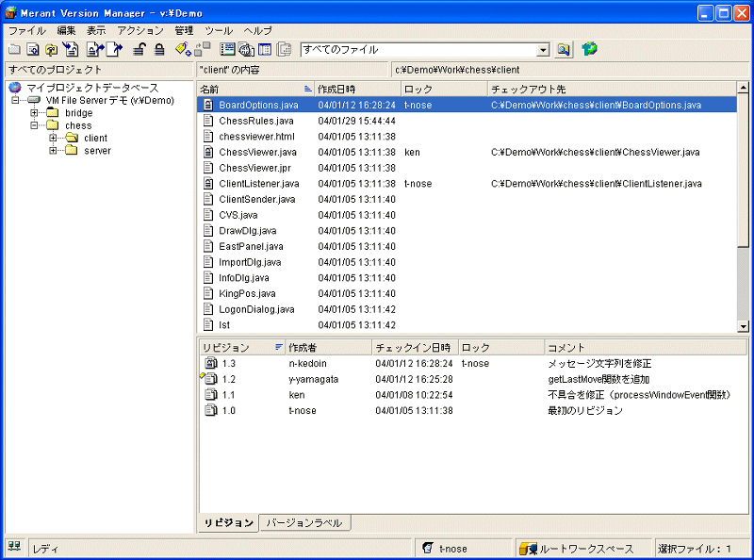Click the コメント column header
Image resolution: width=754 pixels, height=560 pixels.
coord(646,347)
